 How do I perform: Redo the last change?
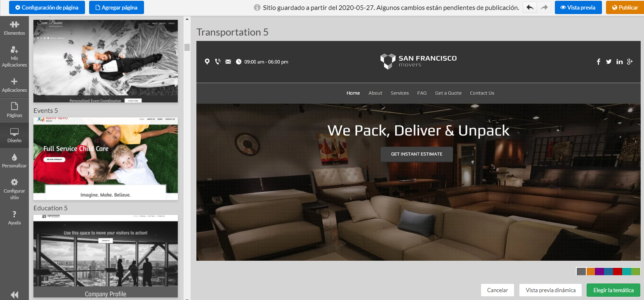[544, 7]
